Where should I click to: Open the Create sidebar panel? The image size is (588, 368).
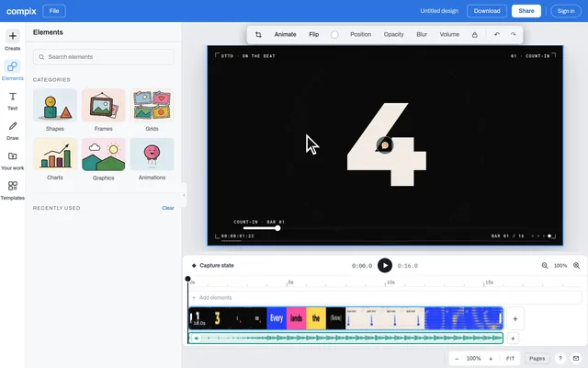pos(12,40)
